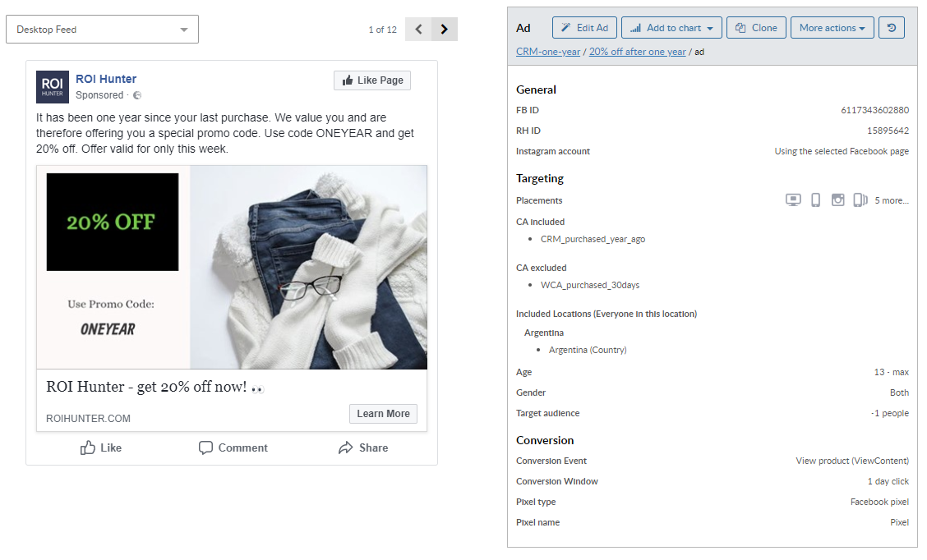
Task: Expand the '5 more...' placements
Action: coord(892,201)
